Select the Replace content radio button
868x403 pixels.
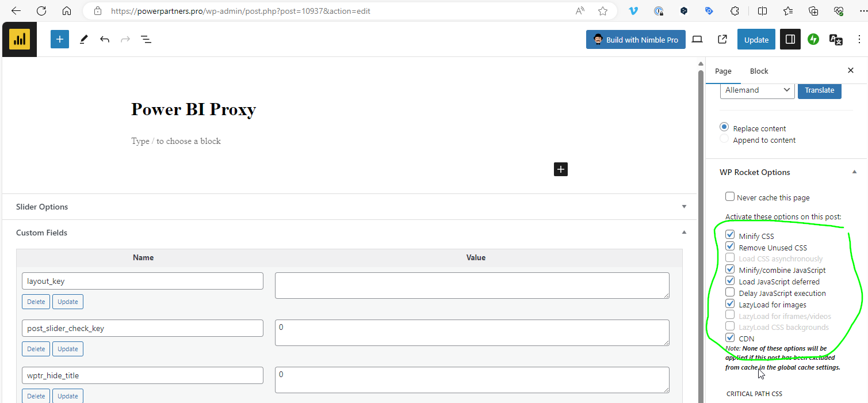(x=724, y=127)
